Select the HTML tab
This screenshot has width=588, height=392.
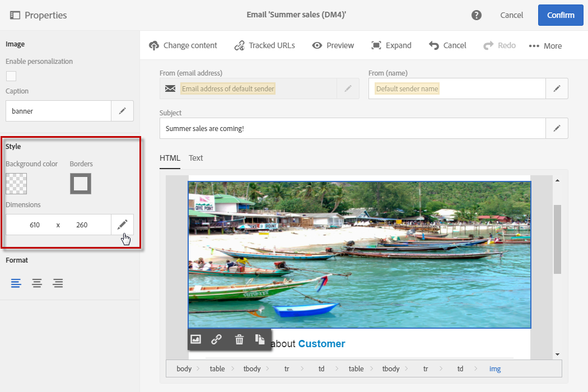tap(170, 158)
